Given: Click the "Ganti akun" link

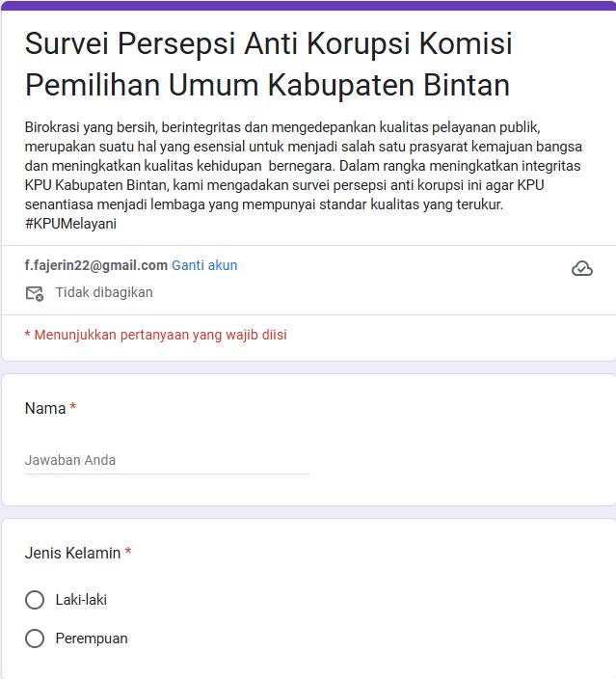Looking at the screenshot, I should coord(204,265).
